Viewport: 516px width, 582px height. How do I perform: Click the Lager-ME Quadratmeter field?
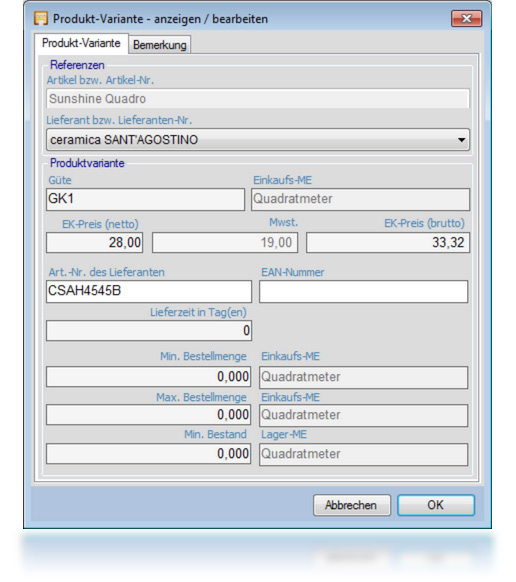pyautogui.click(x=363, y=454)
